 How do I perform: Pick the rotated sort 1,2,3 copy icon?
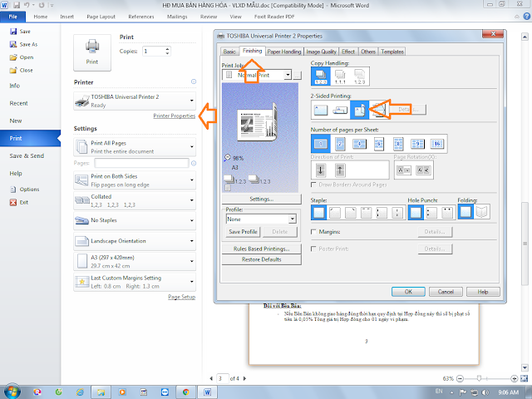pyautogui.click(x=359, y=76)
